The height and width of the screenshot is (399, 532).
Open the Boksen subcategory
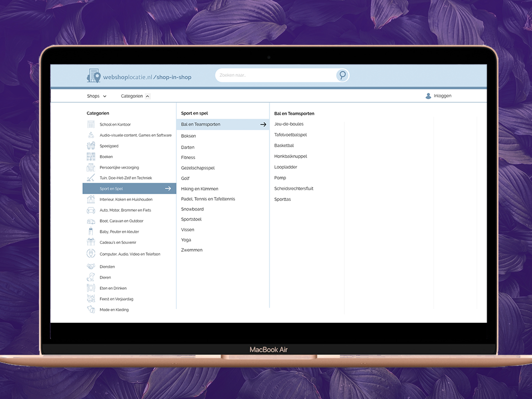tap(188, 136)
